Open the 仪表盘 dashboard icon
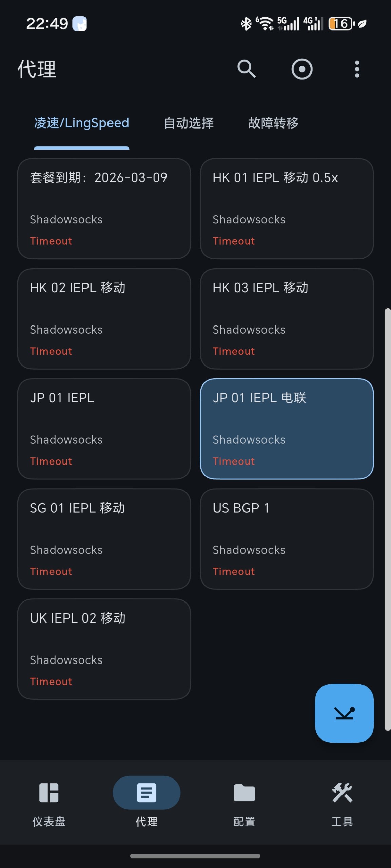 pyautogui.click(x=49, y=793)
